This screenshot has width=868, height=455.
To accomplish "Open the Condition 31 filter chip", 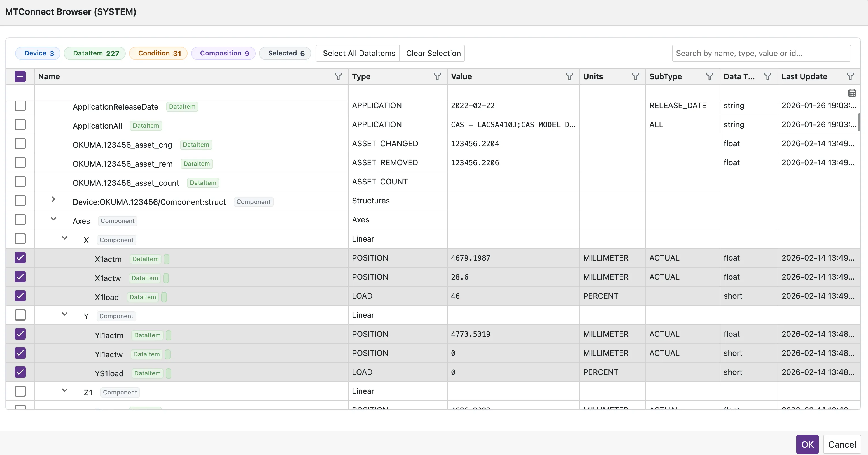I will click(158, 53).
